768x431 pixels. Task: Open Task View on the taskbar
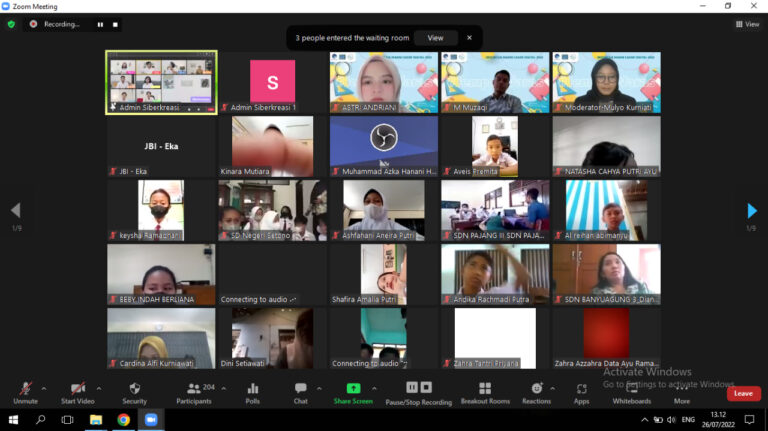[68, 420]
